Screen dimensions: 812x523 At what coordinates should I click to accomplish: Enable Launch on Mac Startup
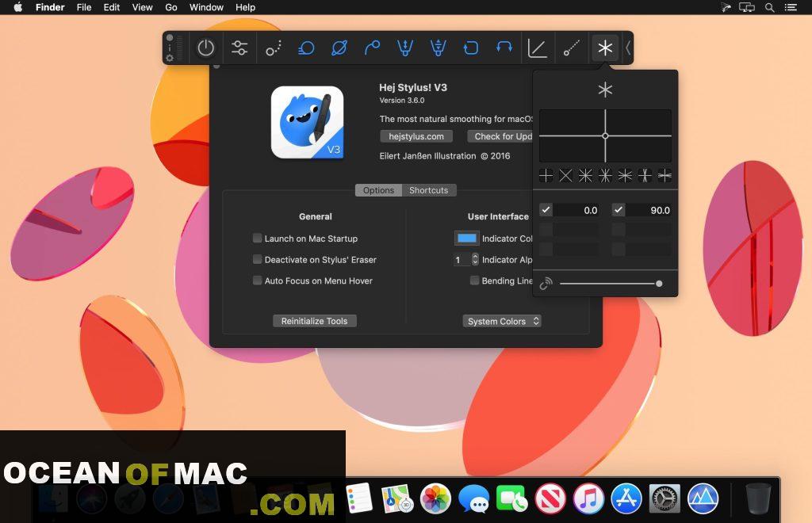pos(257,238)
